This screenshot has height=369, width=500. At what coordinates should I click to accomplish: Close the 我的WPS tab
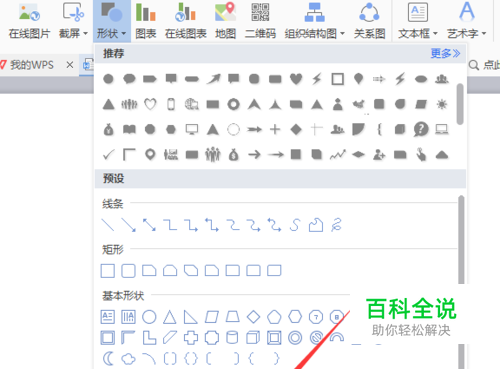[70, 65]
